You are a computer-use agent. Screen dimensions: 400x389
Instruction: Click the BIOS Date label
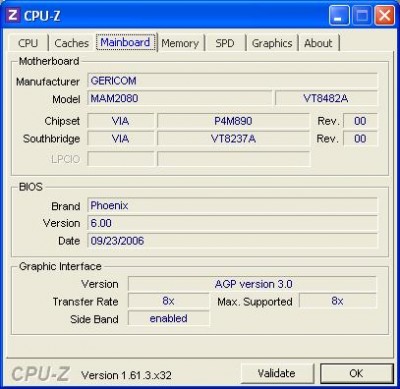(x=69, y=241)
